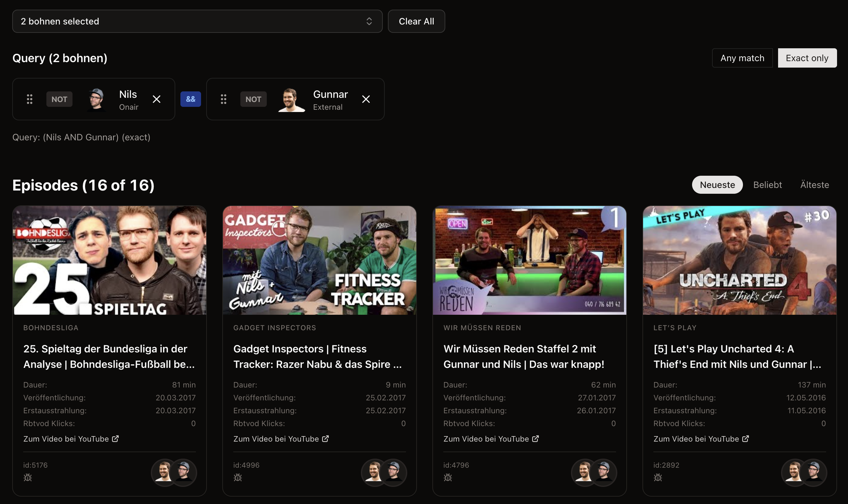Sort episodes by Beliebt
This screenshot has height=504, width=848.
click(x=767, y=185)
